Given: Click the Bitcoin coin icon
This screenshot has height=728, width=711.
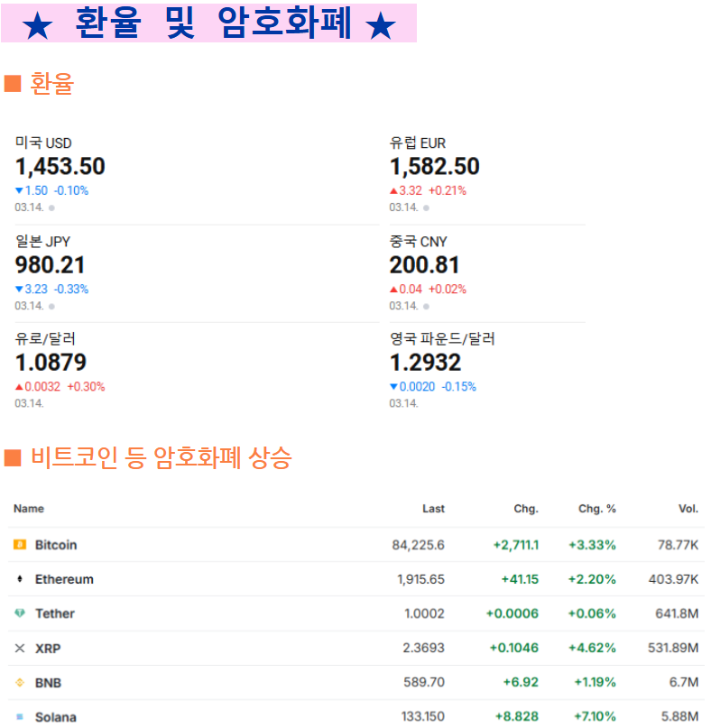Looking at the screenshot, I should pyautogui.click(x=20, y=544).
